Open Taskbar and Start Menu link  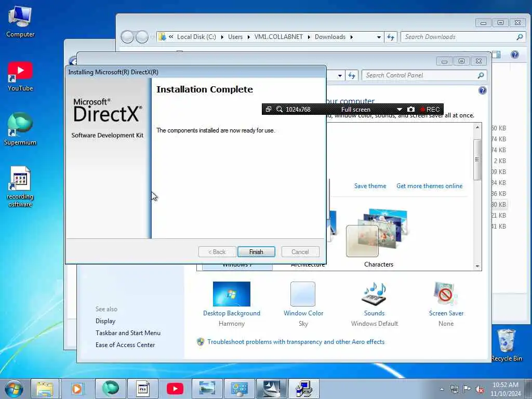click(128, 333)
